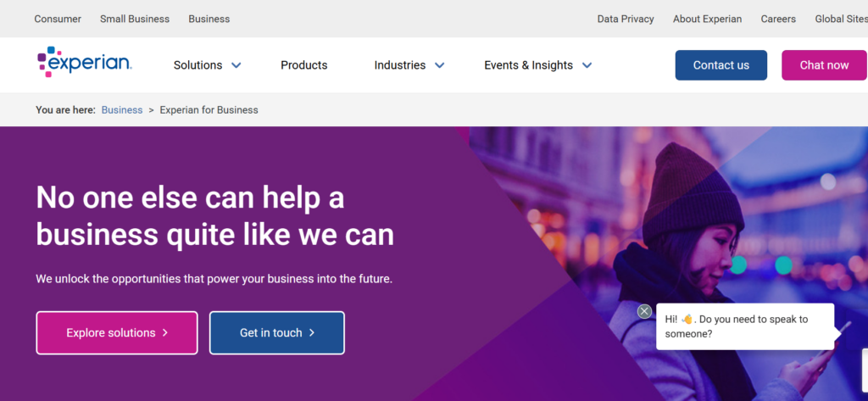The width and height of the screenshot is (868, 401).
Task: Visit the About Experian page
Action: 707,19
